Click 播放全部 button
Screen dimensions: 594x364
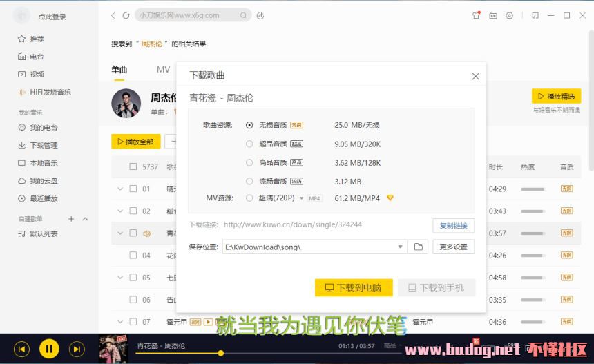tap(135, 142)
